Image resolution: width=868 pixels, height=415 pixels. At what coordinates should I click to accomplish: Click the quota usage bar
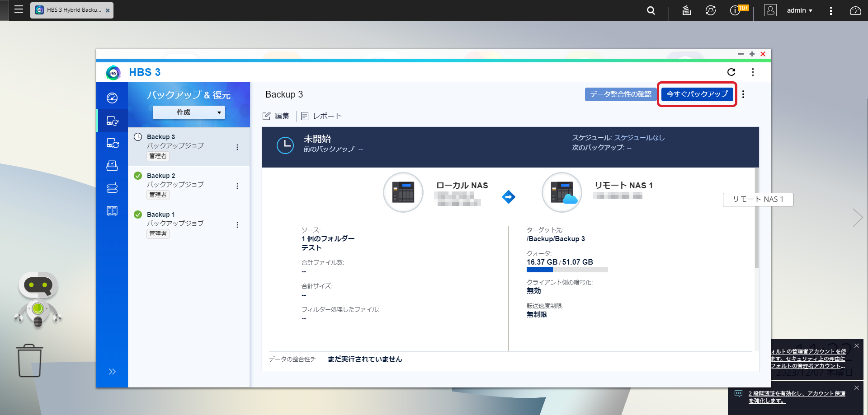(567, 270)
